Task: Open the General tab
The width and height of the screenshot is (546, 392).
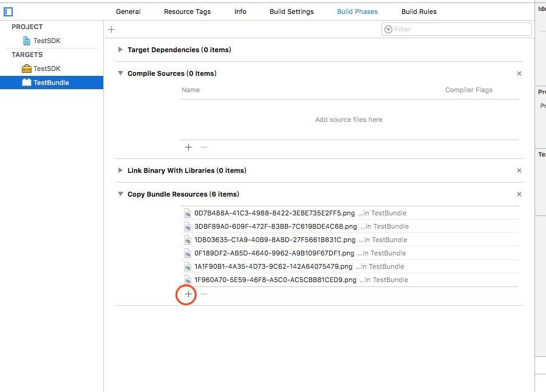Action: (128, 12)
